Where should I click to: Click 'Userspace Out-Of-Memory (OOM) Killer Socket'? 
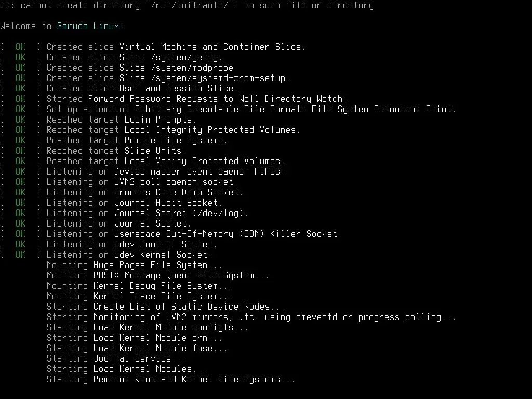(x=225, y=234)
